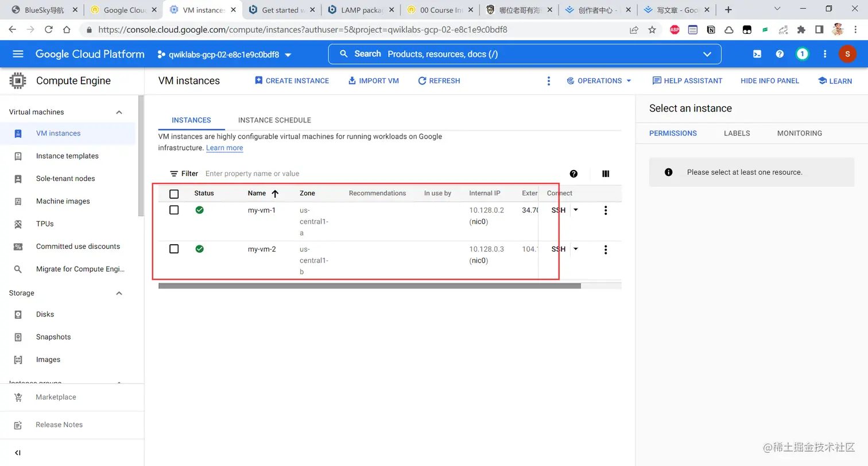Click the Adblock Plus extension icon

tap(675, 30)
